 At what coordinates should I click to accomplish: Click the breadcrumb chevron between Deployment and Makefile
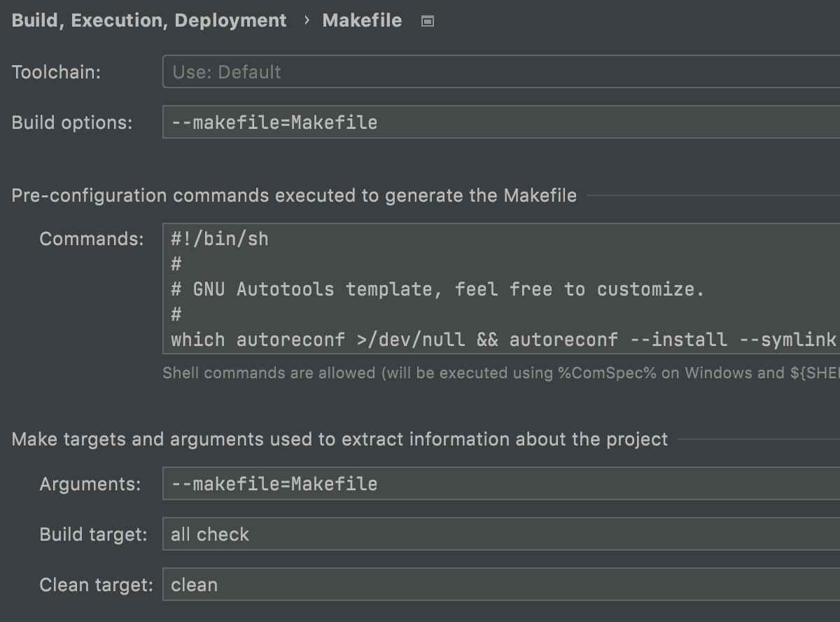pos(306,20)
